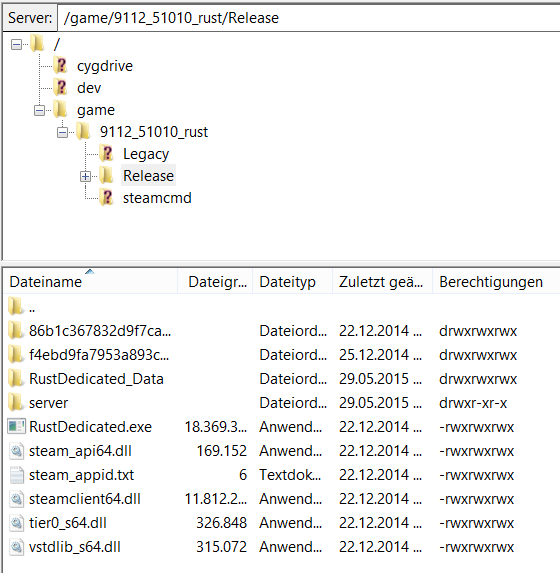
Task: Collapse the 9112_51010_rust tree node
Action: 62,133
